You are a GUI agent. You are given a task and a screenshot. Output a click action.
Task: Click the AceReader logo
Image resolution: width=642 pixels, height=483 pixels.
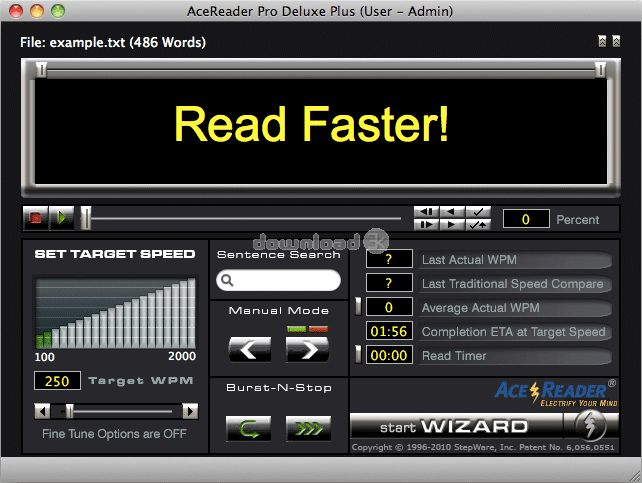pyautogui.click(x=550, y=393)
